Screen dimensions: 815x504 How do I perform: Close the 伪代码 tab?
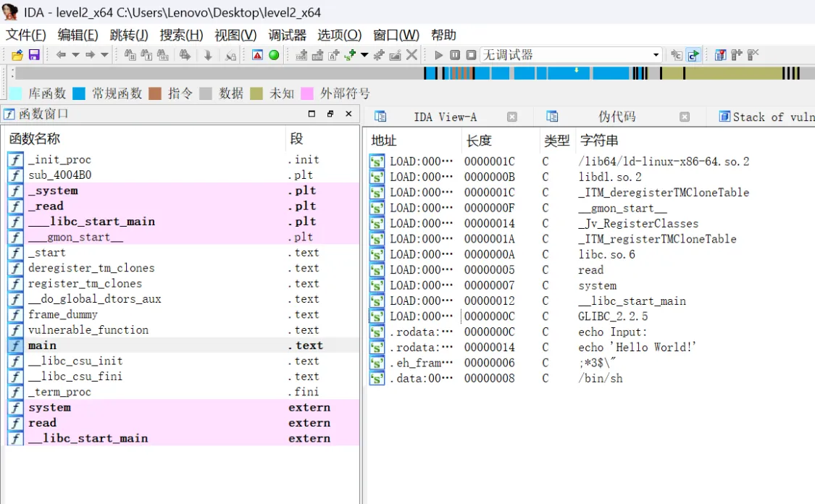685,117
